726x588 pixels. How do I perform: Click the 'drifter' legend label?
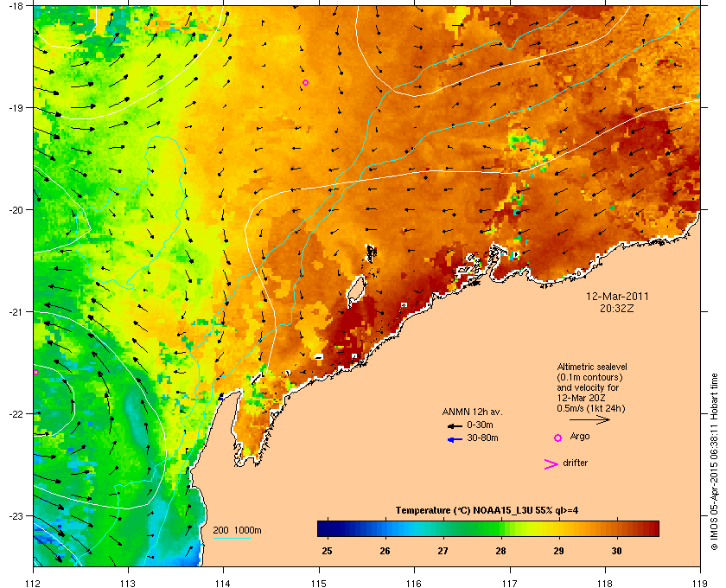click(575, 463)
